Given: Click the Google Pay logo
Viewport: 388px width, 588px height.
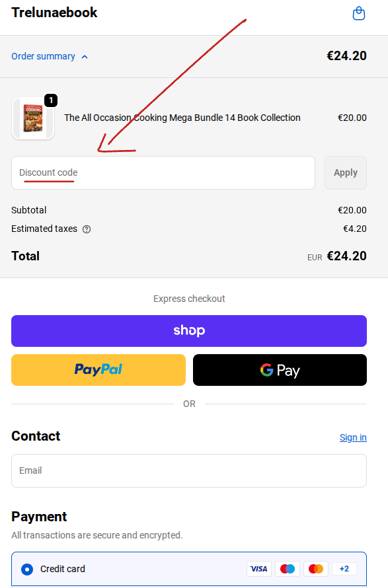Looking at the screenshot, I should point(279,369).
